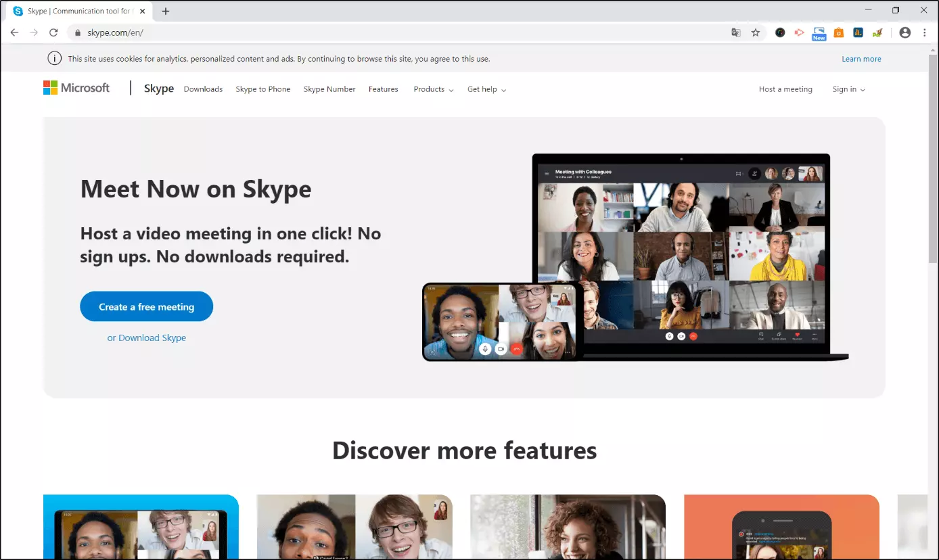Screen dimensions: 939x560
Task: Click the orange shopping bag extension
Action: tap(838, 32)
